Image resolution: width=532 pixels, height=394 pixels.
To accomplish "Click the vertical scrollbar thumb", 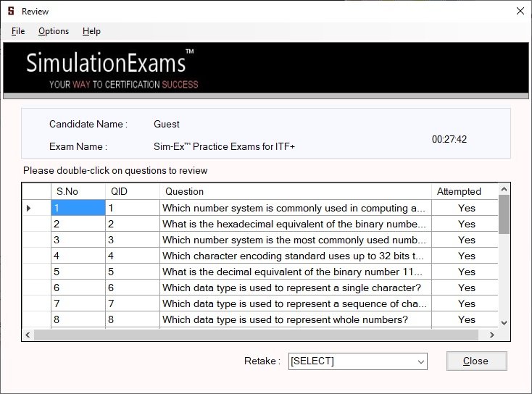I will coord(504,214).
